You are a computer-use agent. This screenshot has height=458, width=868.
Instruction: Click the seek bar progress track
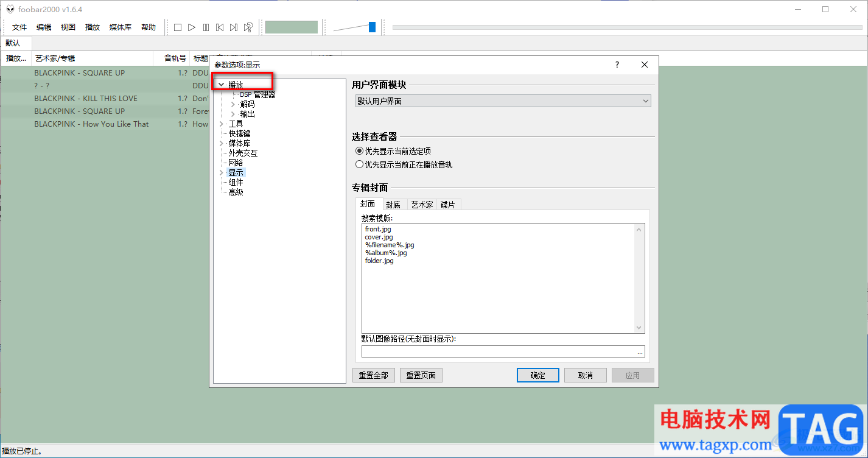coord(627,27)
